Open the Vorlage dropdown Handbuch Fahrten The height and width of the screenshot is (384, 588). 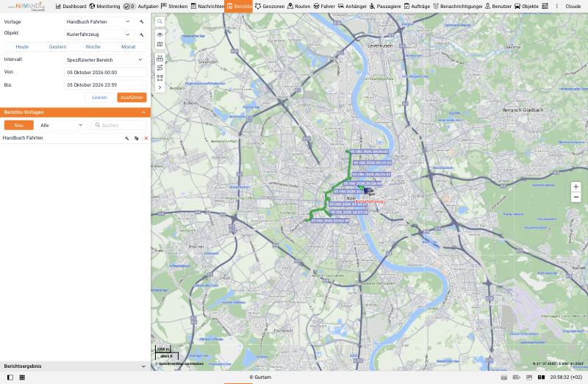point(98,22)
